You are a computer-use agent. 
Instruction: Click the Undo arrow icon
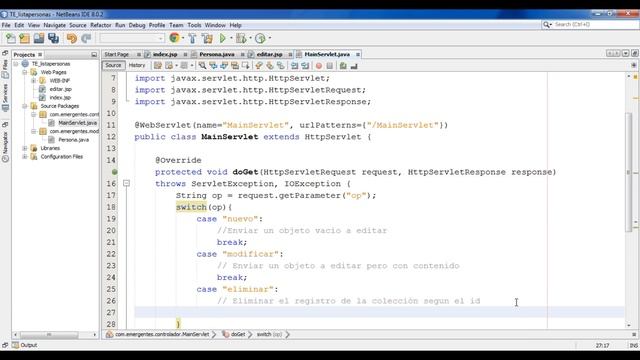(x=72, y=38)
